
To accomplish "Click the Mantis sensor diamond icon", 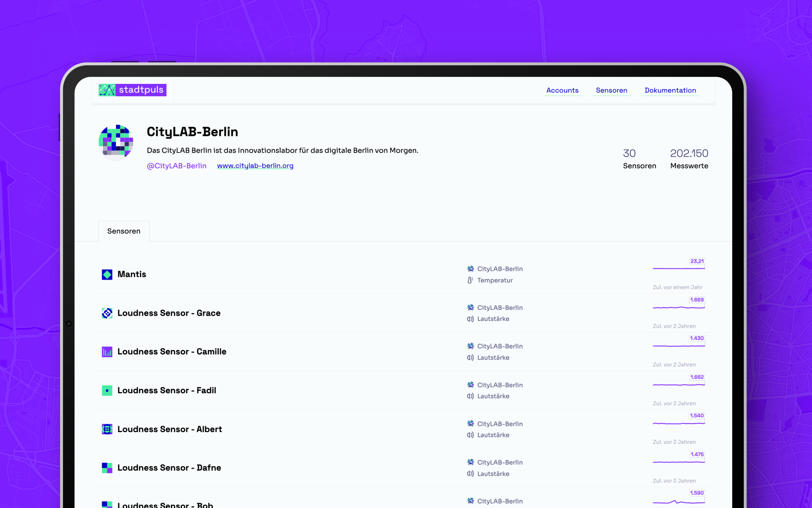I will tap(107, 275).
